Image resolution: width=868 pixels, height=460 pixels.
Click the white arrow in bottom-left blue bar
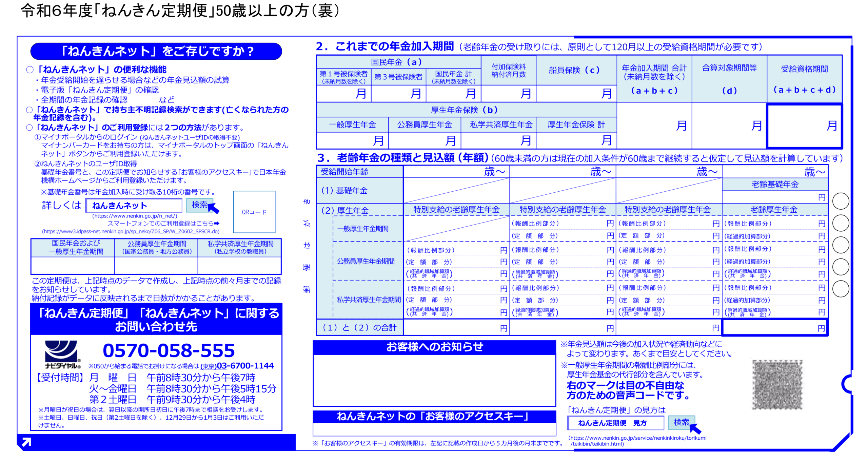click(x=26, y=442)
